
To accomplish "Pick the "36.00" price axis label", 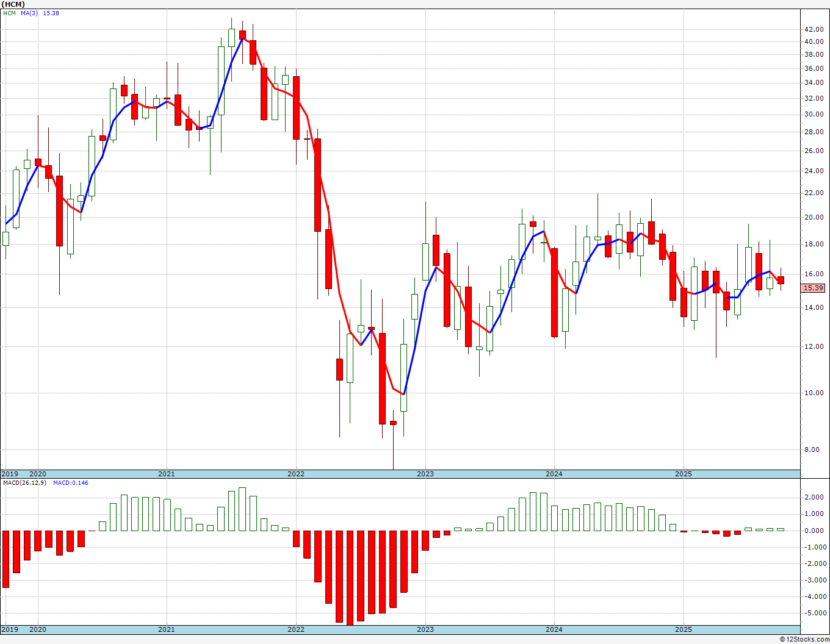I will 814,68.
